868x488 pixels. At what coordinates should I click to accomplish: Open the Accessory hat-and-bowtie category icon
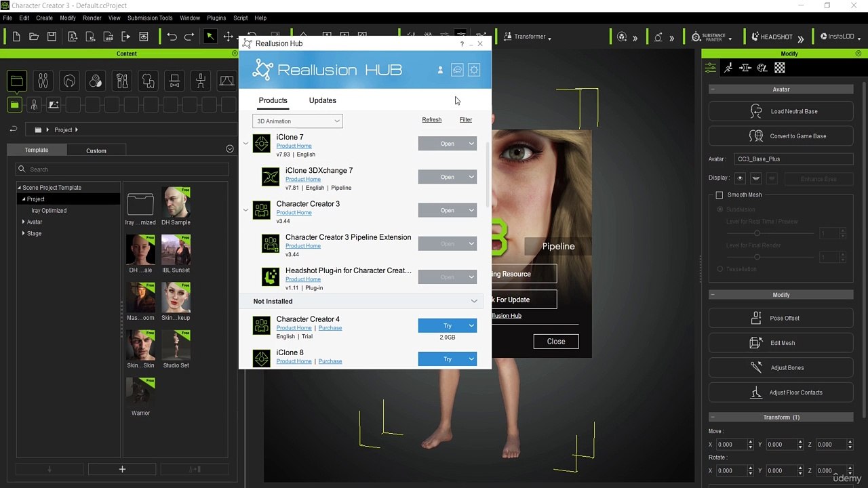coord(174,81)
